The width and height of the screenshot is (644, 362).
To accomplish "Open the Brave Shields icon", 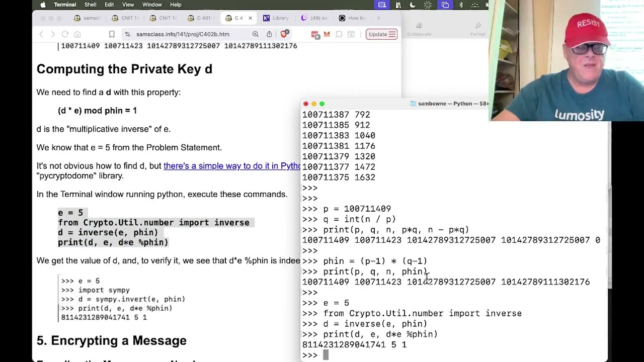I will pos(285,34).
